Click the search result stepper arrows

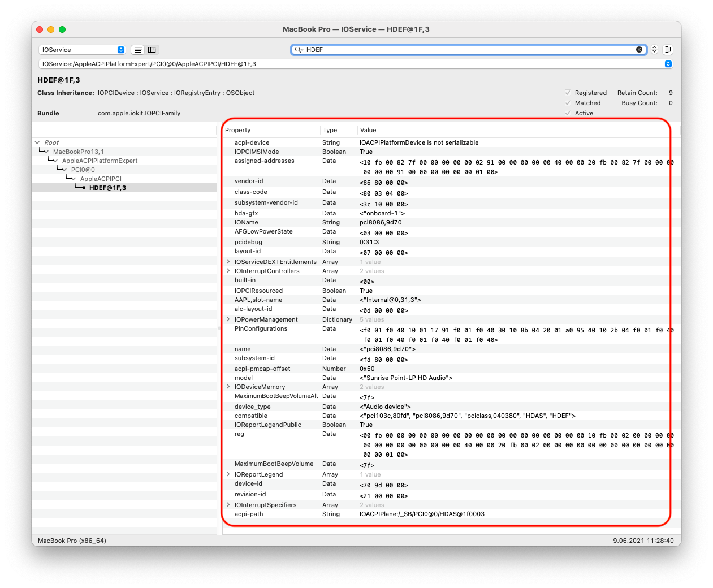tap(654, 50)
